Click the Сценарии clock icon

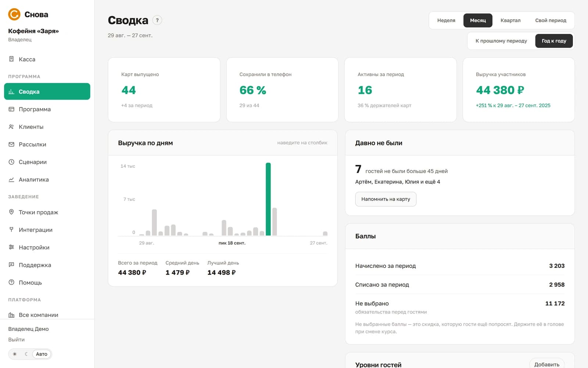(x=11, y=162)
